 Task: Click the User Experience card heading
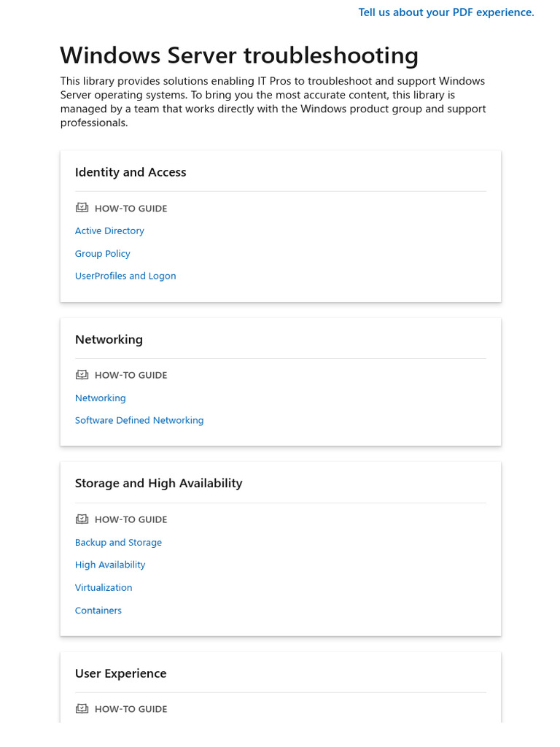pos(120,674)
